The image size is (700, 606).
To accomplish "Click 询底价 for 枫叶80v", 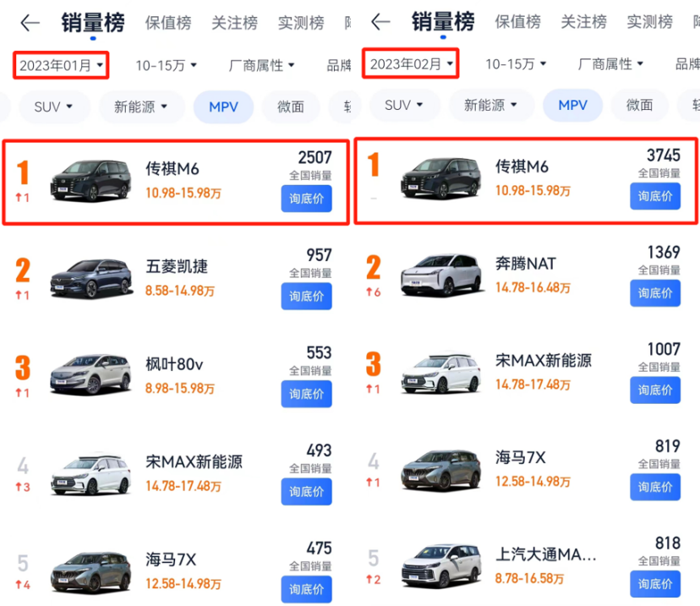I will 306,394.
